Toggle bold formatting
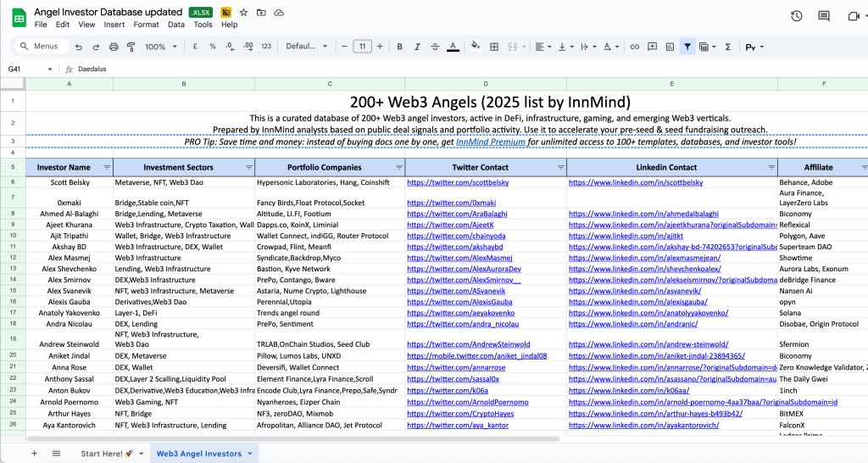Viewport: 868px width, 463px height. [399, 47]
